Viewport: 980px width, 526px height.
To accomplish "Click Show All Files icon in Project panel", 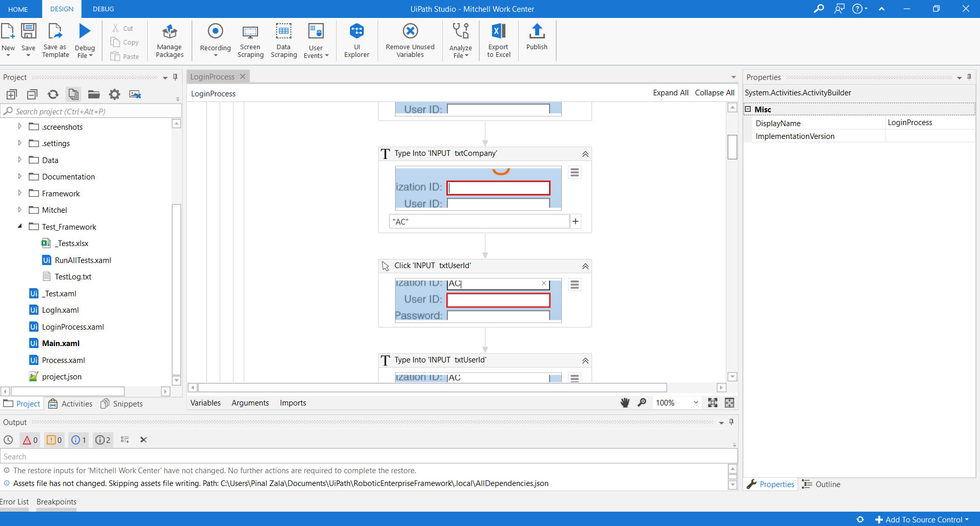I will [73, 94].
